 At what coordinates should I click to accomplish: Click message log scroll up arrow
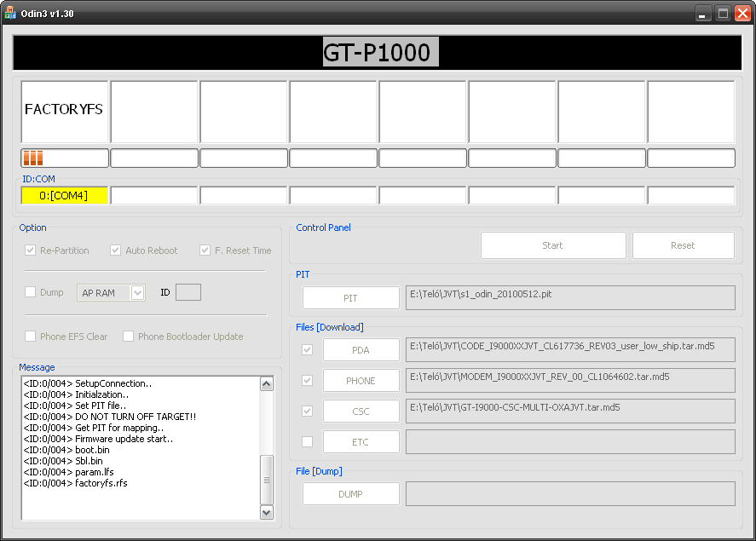coord(267,384)
